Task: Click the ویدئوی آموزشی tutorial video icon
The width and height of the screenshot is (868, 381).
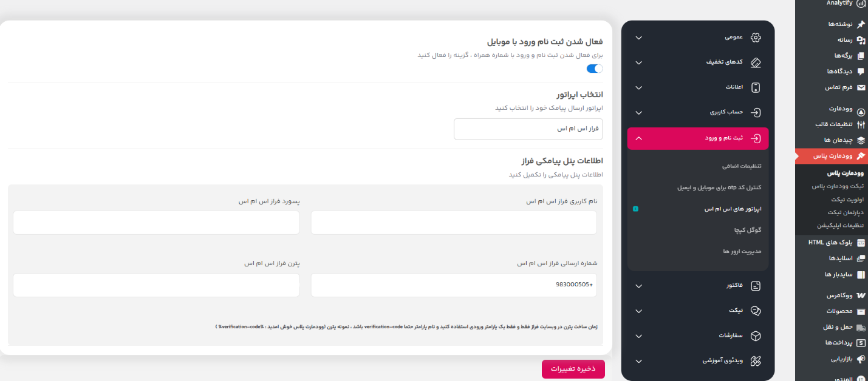Action: point(755,361)
